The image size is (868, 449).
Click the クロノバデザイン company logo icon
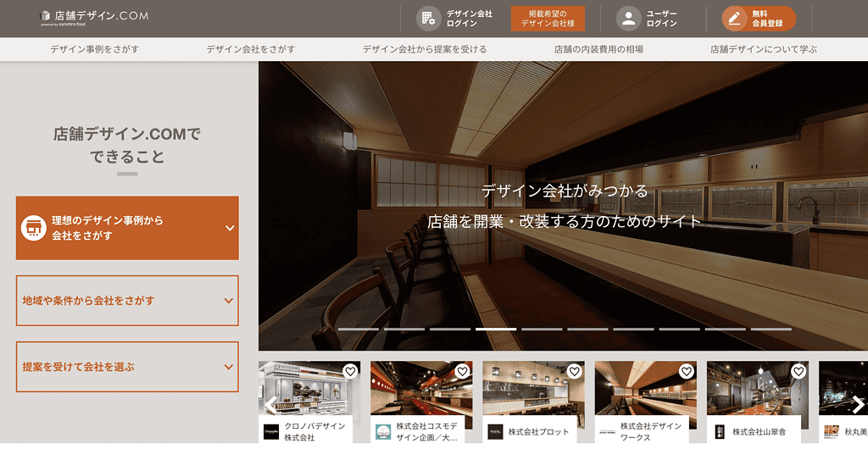coord(271,431)
